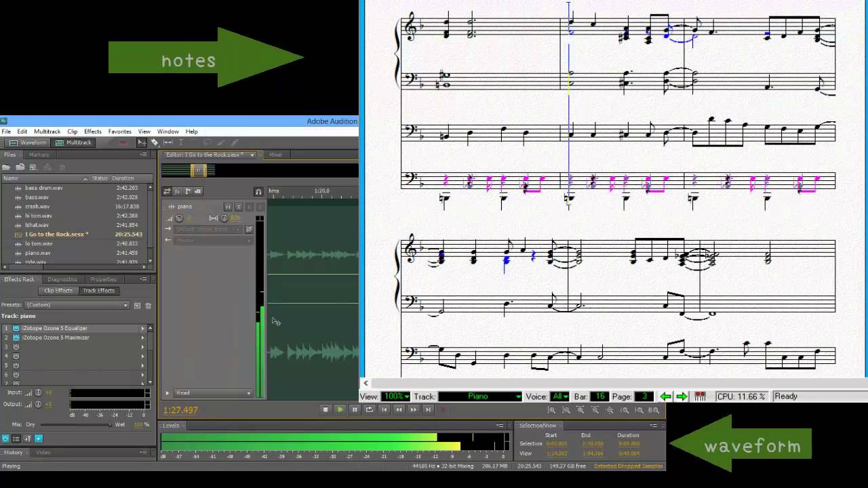The width and height of the screenshot is (868, 488).
Task: Solo the piano track
Action: point(239,207)
